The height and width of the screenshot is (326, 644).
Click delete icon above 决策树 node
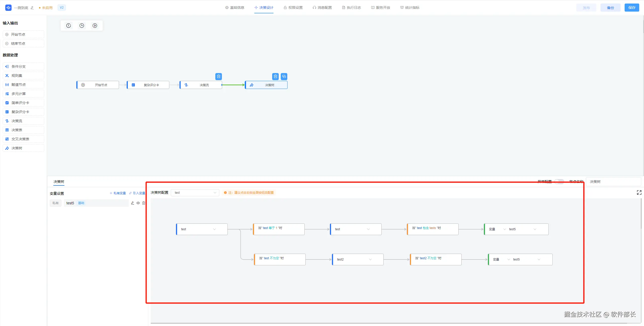pyautogui.click(x=275, y=76)
